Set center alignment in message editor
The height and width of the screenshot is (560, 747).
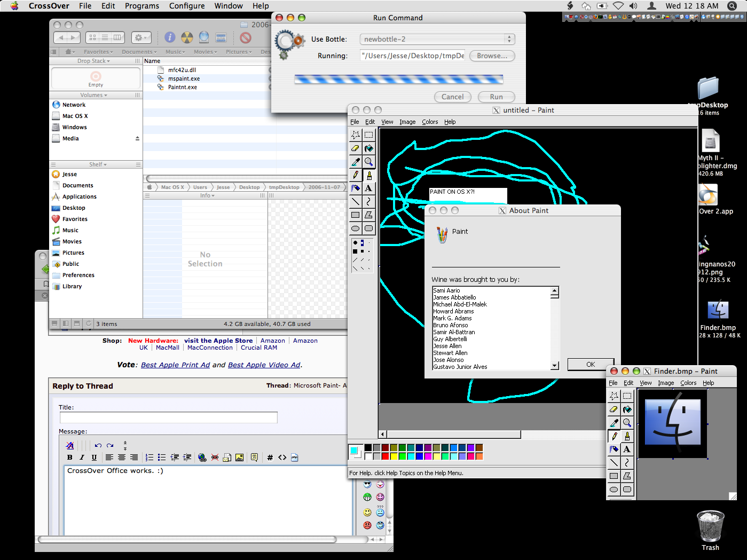[x=122, y=458]
